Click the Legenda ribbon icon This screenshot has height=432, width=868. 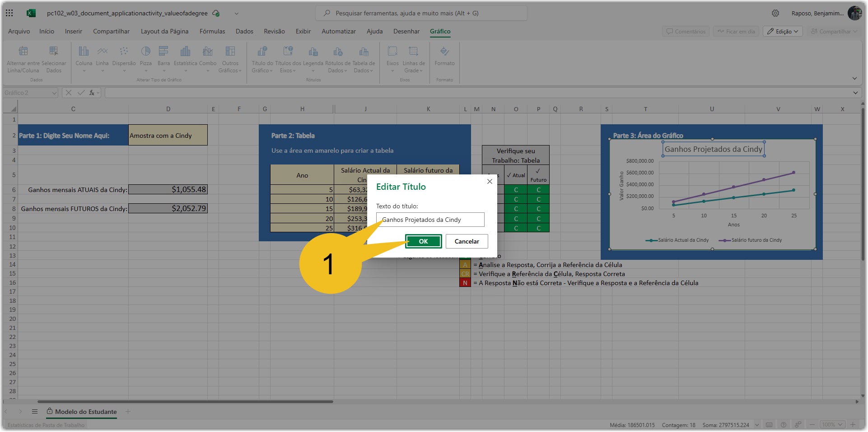(x=313, y=51)
